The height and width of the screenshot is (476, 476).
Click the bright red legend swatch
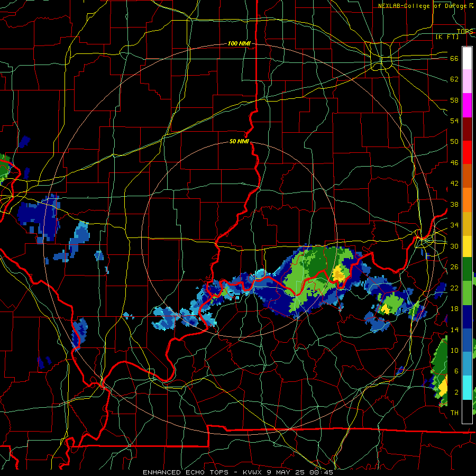pos(467,153)
